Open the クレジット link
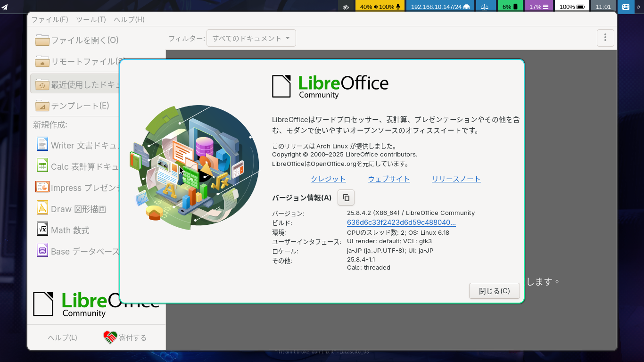 click(x=328, y=179)
